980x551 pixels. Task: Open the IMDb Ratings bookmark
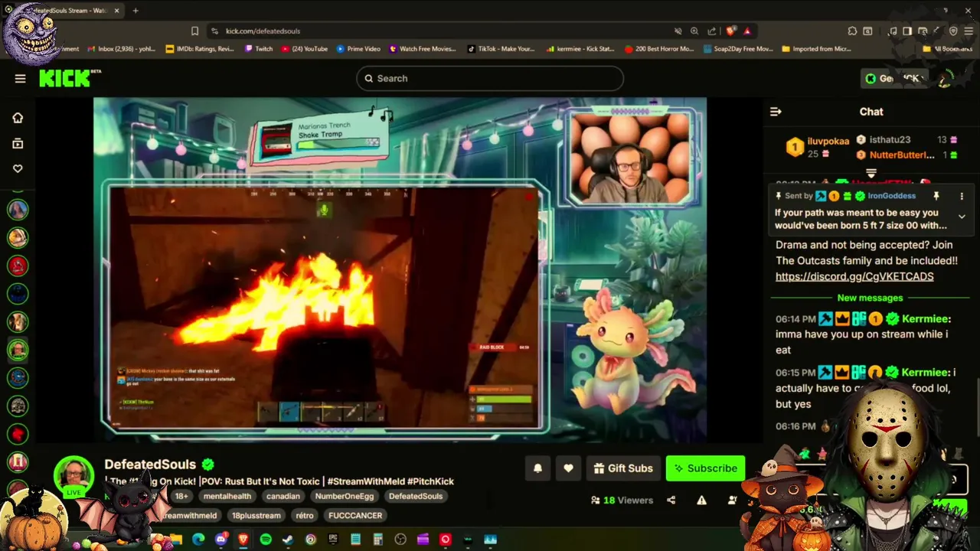click(200, 49)
